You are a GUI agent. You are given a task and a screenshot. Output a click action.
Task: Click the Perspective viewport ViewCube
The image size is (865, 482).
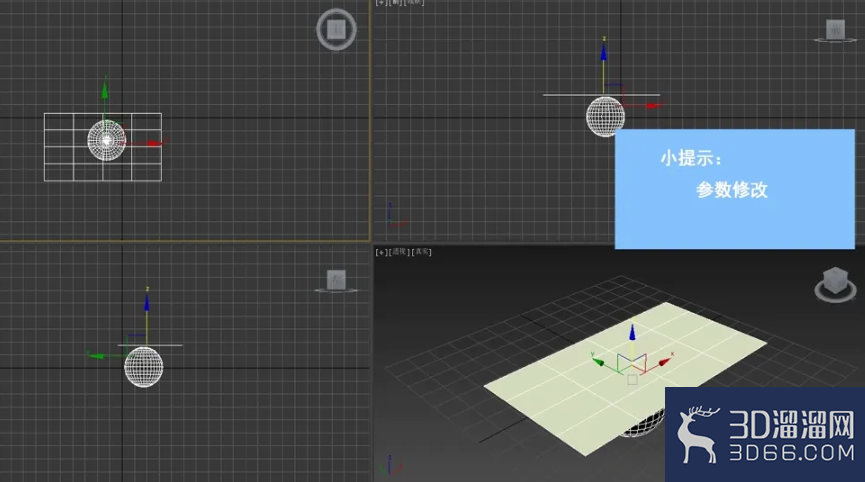[x=835, y=280]
